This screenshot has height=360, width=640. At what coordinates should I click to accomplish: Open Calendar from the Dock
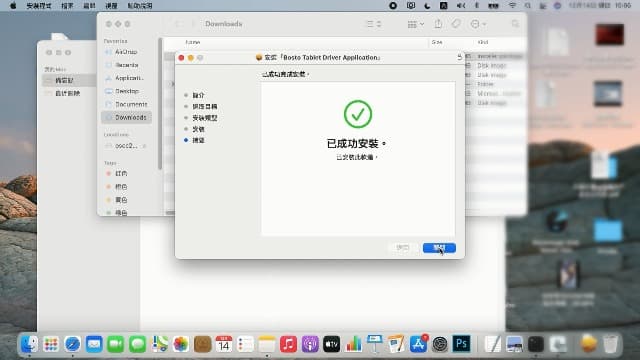(224, 344)
